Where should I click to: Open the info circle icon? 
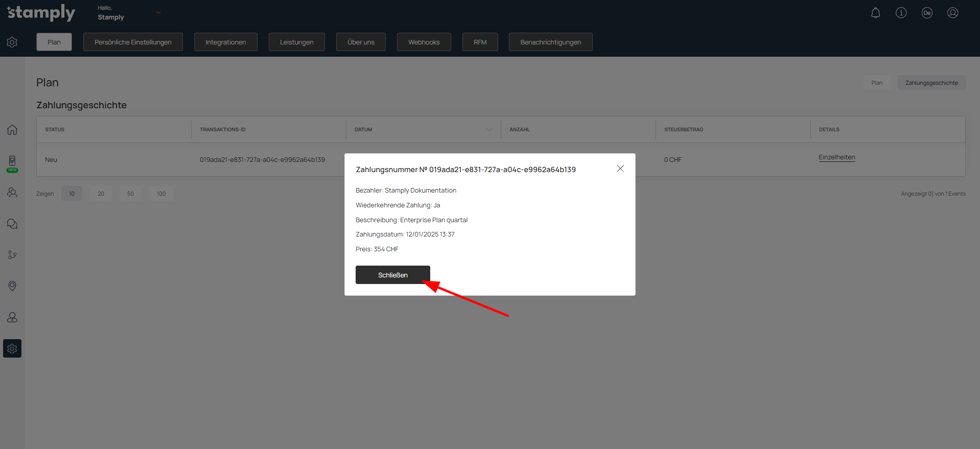(x=901, y=13)
